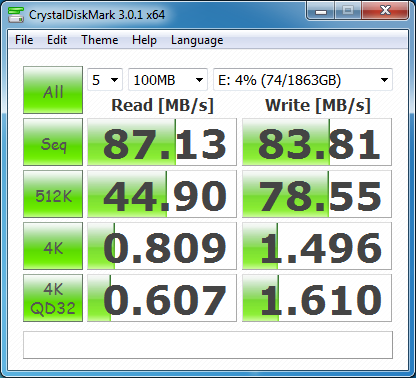The image size is (416, 378).
Task: Close the CrystalDiskMark window
Action: (x=385, y=12)
